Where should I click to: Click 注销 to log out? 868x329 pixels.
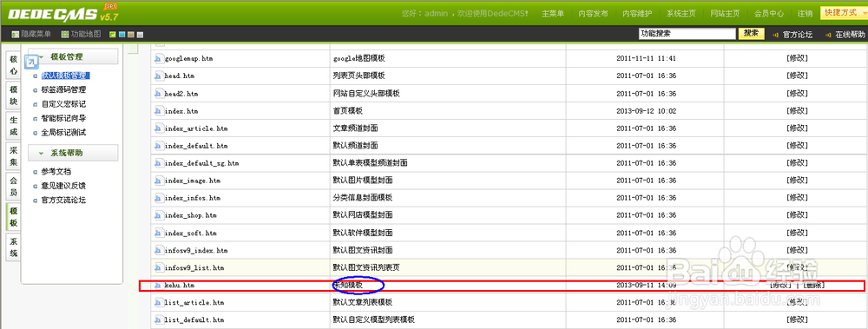(805, 13)
